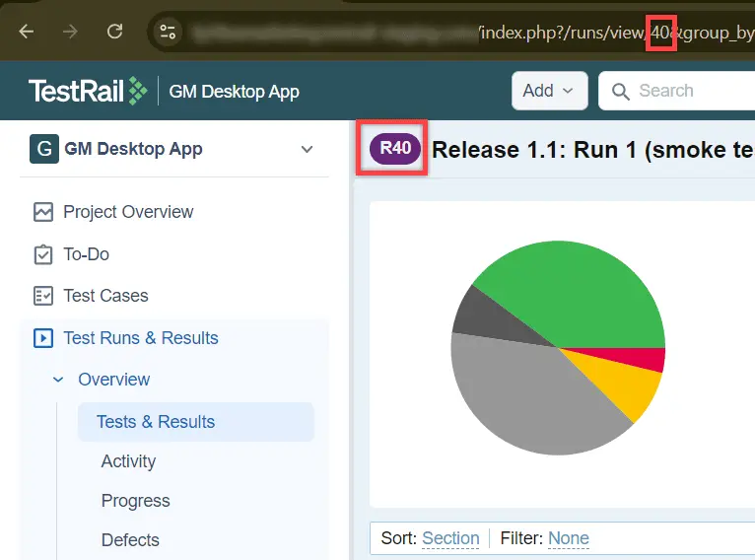The height and width of the screenshot is (560, 755).
Task: Open the Activity sub-item
Action: [128, 461]
